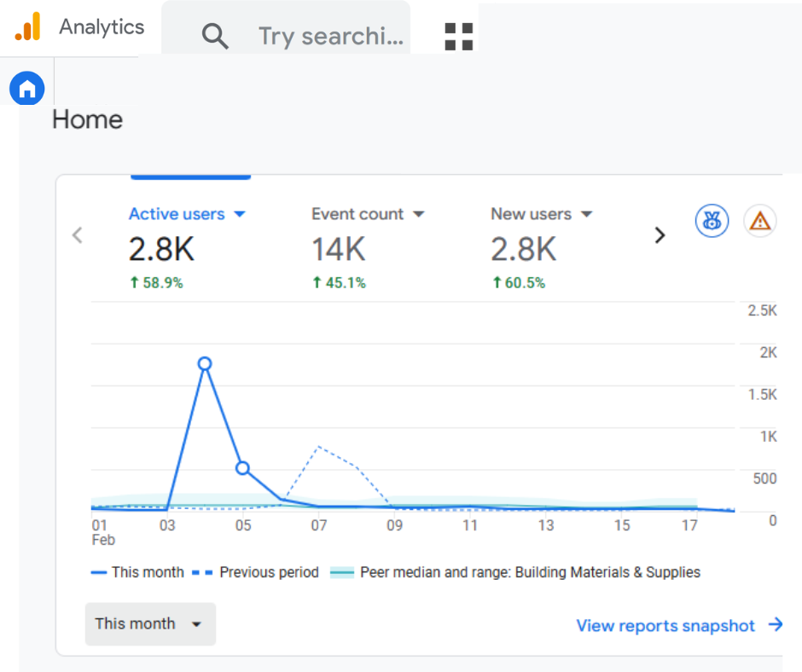Open the Google apps grid icon
The image size is (802, 672).
[x=458, y=37]
